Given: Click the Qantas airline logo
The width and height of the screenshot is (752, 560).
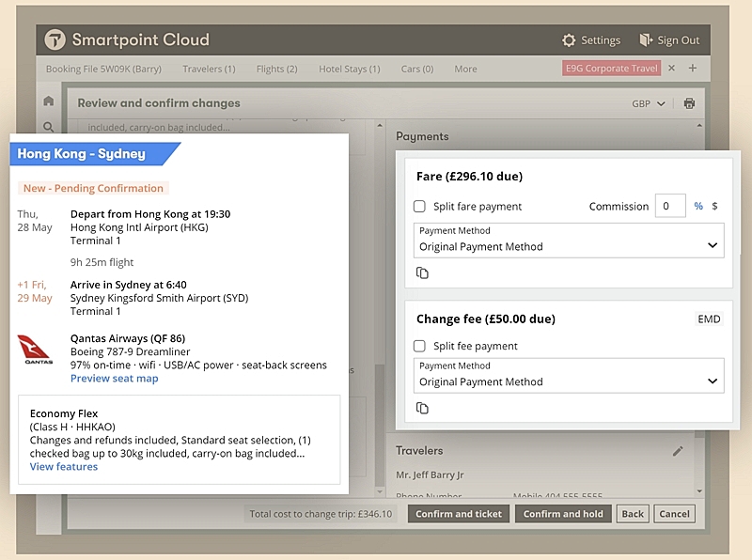Looking at the screenshot, I should [x=36, y=350].
